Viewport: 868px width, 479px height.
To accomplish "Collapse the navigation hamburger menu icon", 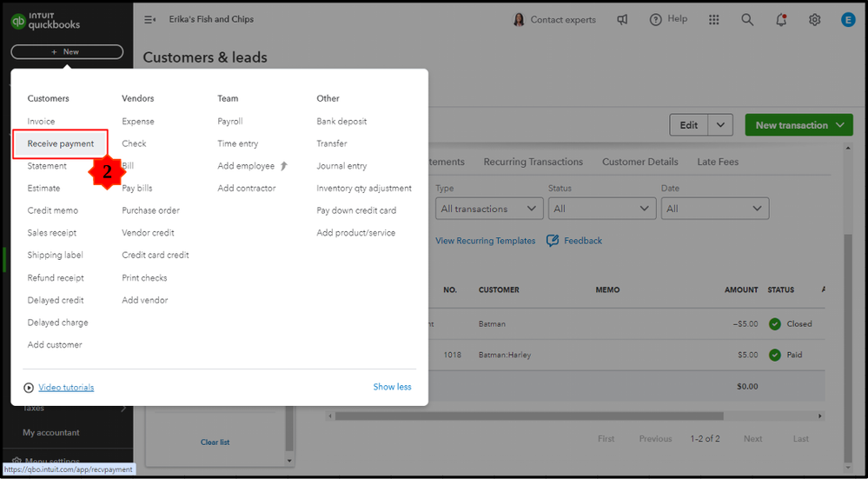I will click(149, 20).
